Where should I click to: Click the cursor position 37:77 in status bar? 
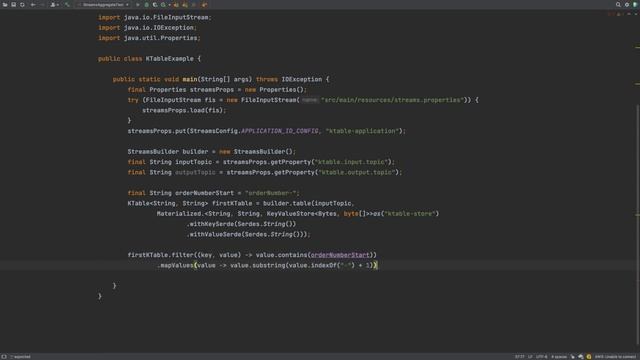(x=520, y=356)
